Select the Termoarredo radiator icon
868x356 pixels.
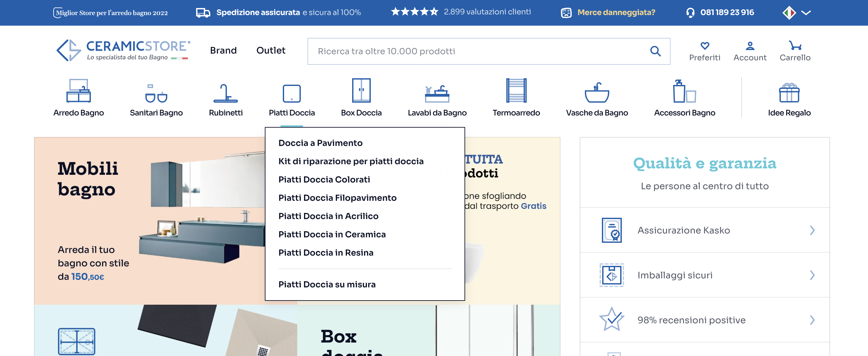tap(516, 90)
